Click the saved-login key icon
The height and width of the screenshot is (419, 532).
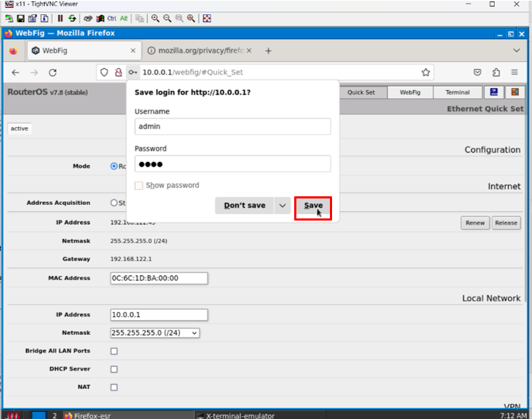132,72
